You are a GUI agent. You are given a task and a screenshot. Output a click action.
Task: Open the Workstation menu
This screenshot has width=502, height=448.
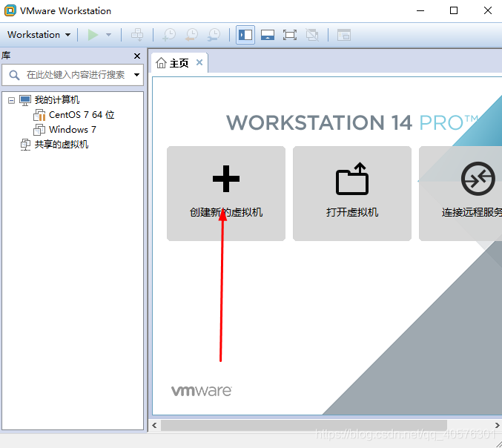[x=39, y=35]
